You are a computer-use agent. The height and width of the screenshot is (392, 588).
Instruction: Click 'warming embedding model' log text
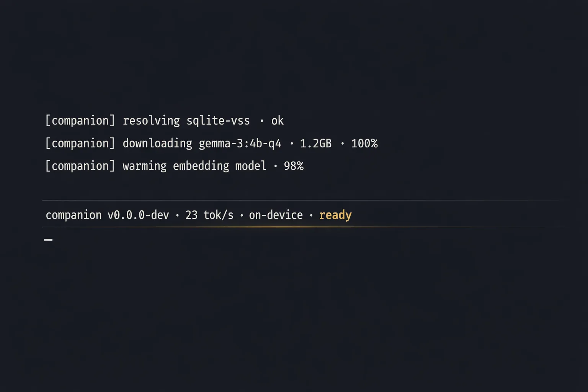pos(194,166)
